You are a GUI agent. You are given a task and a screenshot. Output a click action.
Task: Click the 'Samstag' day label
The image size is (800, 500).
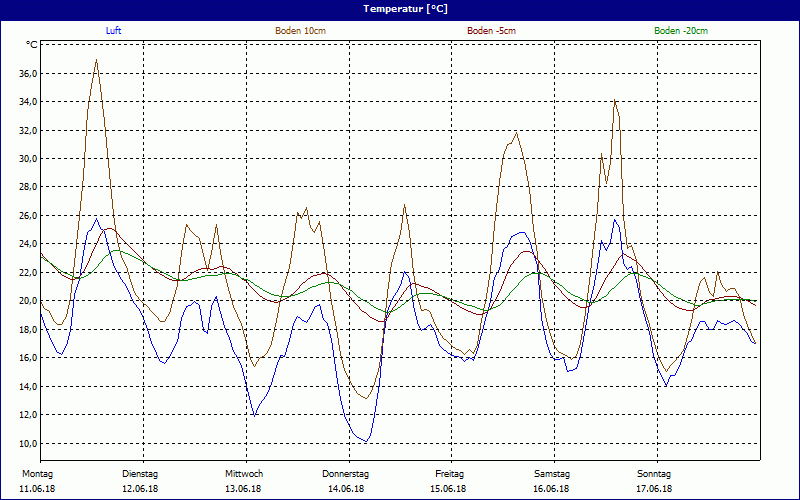point(552,474)
